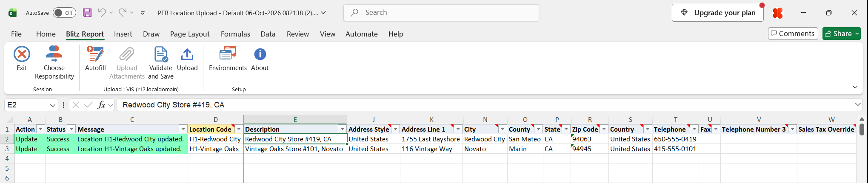Switch to the Page Layout tab
The height and width of the screenshot is (183, 868).
point(190,34)
